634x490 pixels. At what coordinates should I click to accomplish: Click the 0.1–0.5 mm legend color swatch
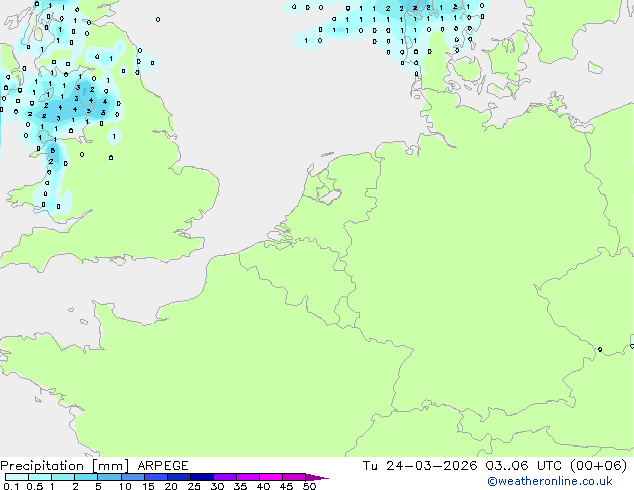pos(17,477)
